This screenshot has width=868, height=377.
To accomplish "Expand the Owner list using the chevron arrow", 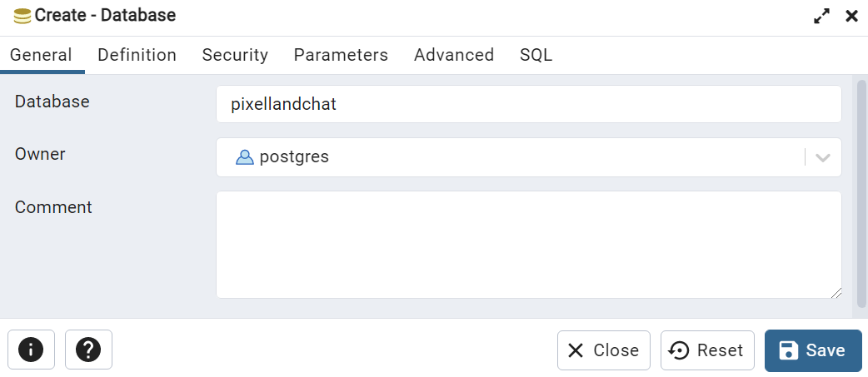I will [823, 157].
